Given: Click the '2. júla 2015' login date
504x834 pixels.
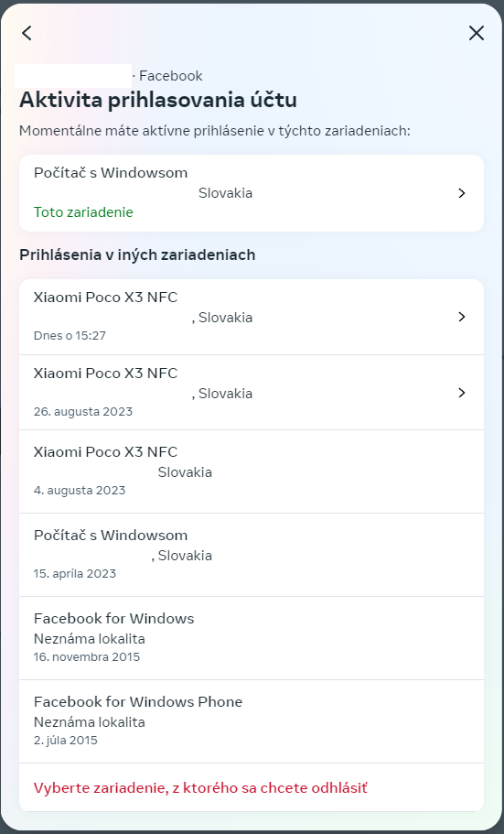Looking at the screenshot, I should 65,741.
